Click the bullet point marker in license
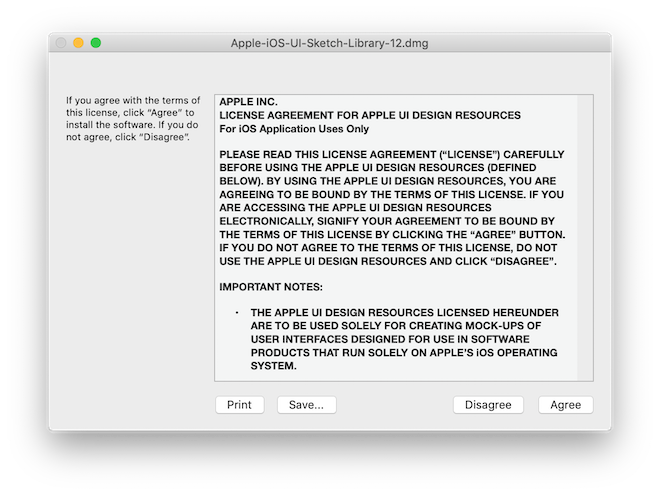The height and width of the screenshot is (495, 660). pyautogui.click(x=237, y=313)
